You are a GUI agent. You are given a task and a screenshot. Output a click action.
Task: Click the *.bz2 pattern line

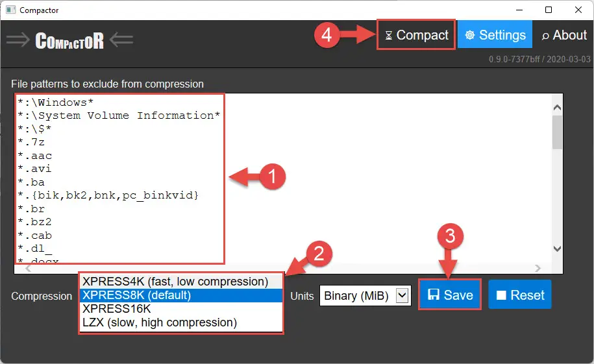point(34,222)
